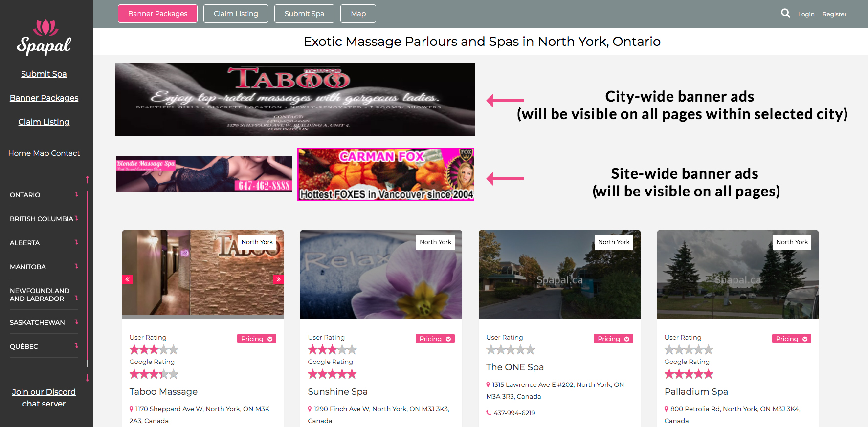
Task: Click the sidebar scroll up arrow
Action: [x=88, y=179]
